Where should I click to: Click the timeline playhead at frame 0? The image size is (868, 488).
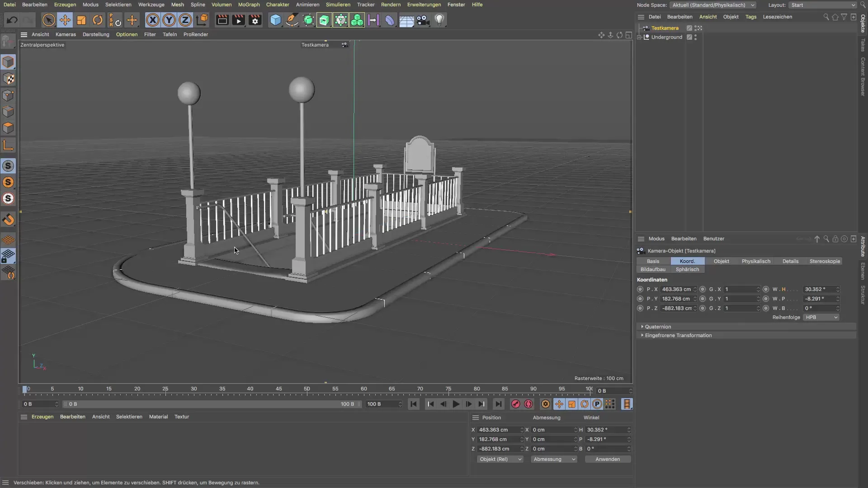point(25,389)
